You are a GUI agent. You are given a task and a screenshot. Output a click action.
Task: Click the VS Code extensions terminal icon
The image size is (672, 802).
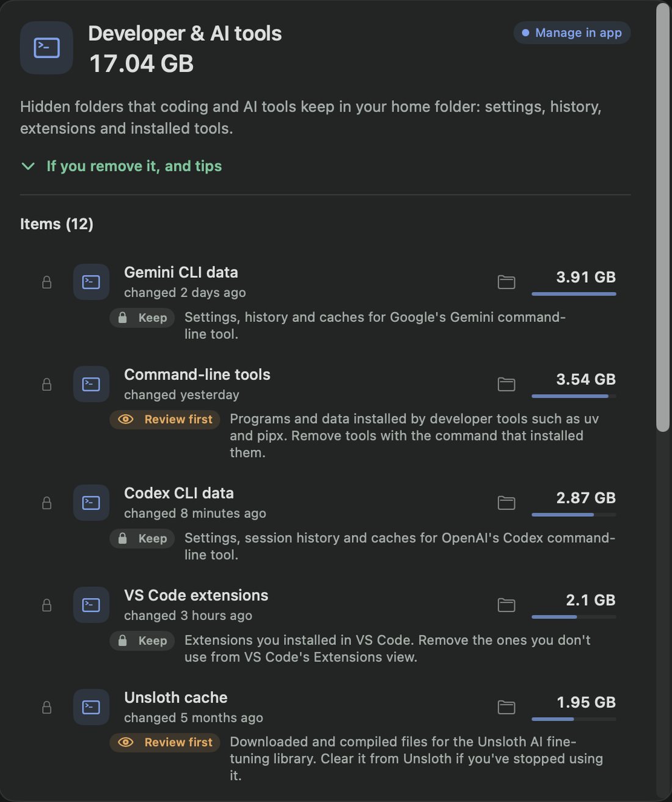[x=91, y=605]
